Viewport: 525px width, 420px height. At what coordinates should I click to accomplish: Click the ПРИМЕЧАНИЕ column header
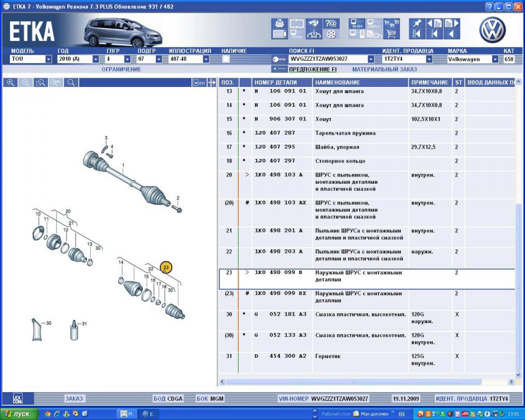pyautogui.click(x=430, y=83)
